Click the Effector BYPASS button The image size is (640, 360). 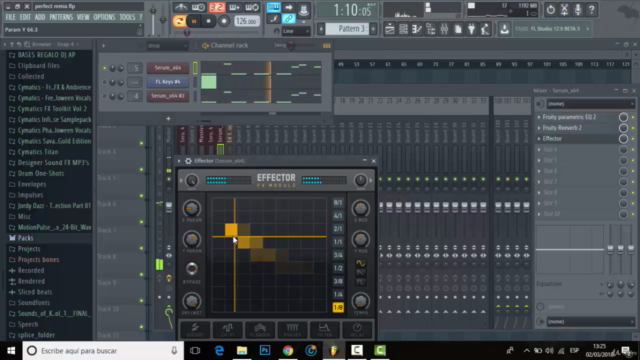191,269
